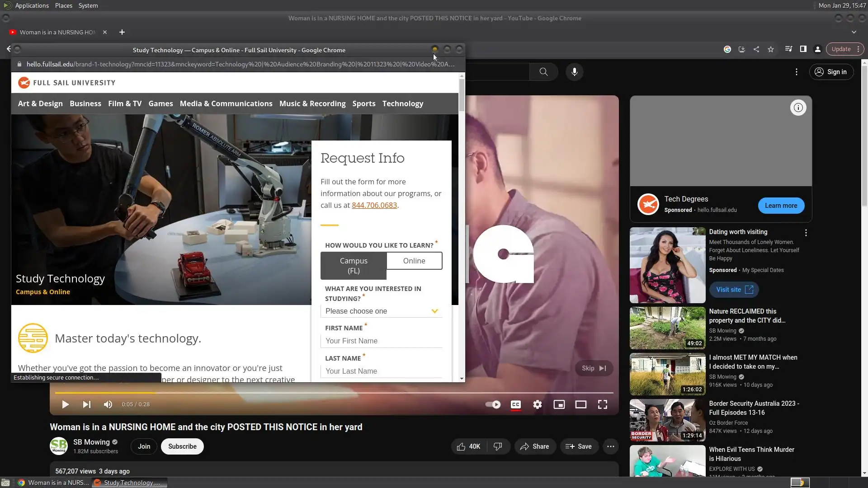
Task: Click the Learn more ad button
Action: point(781,206)
